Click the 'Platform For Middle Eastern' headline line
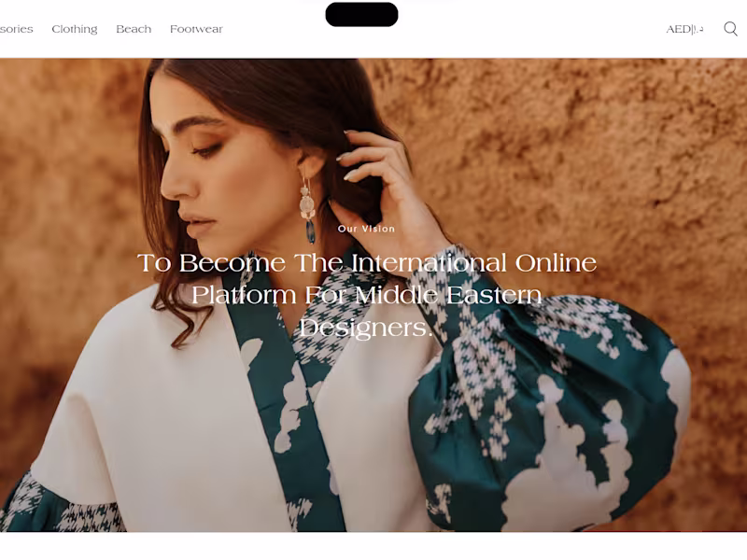The width and height of the screenshot is (747, 560). [x=366, y=295]
